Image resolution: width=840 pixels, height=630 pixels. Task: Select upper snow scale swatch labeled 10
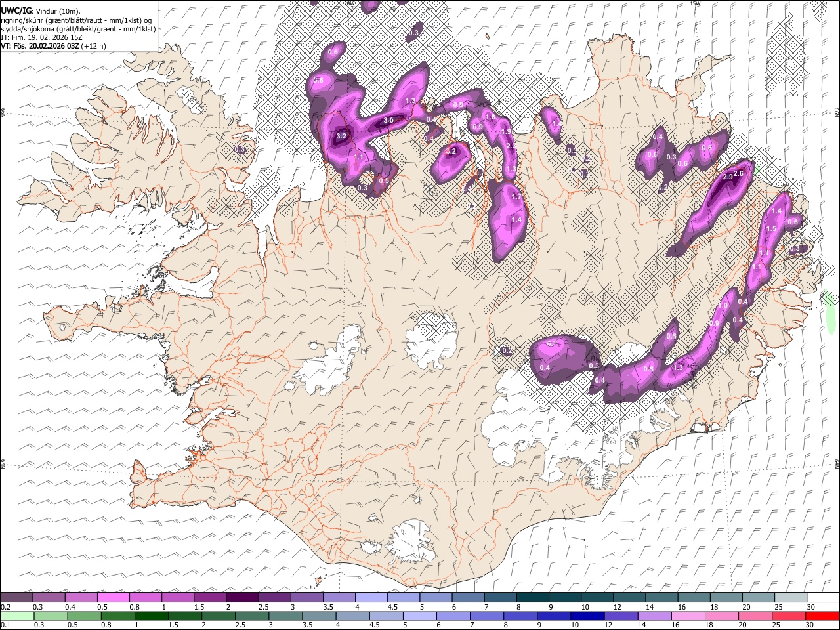[x=598, y=598]
